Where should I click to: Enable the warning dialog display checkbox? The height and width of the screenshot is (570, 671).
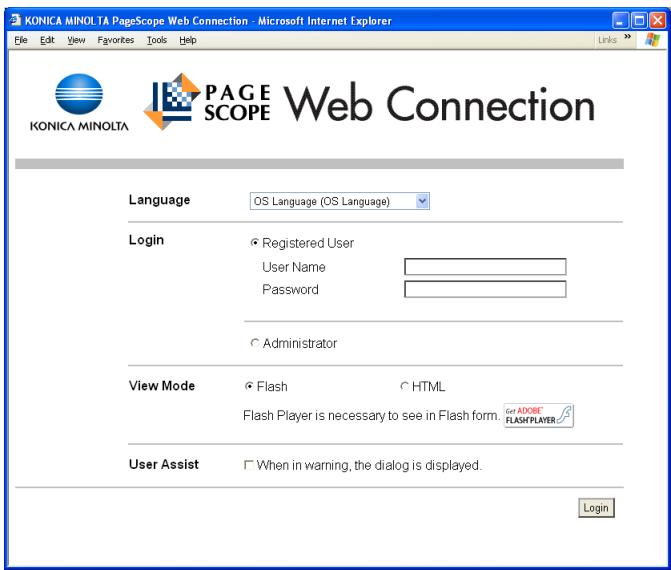(x=248, y=465)
